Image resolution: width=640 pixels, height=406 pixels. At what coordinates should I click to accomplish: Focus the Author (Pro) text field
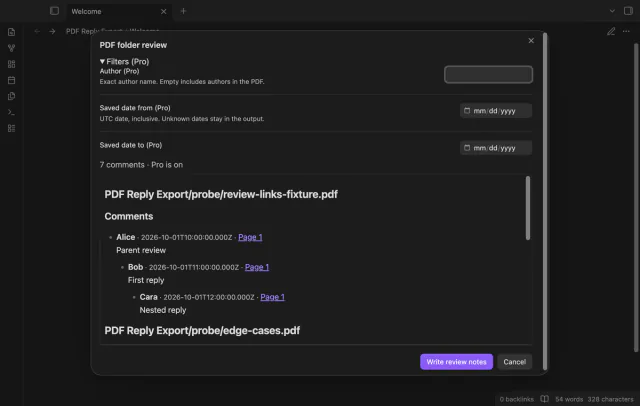coord(488,74)
